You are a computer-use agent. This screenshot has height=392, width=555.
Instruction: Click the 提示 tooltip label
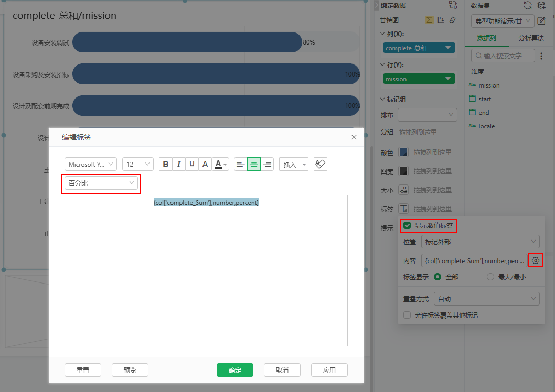point(387,228)
